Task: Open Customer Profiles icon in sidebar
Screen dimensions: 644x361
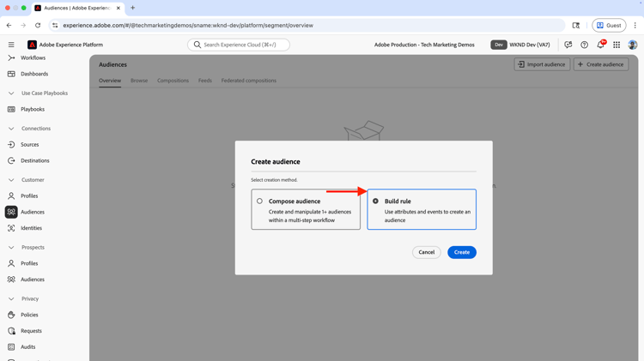Action: (11, 196)
